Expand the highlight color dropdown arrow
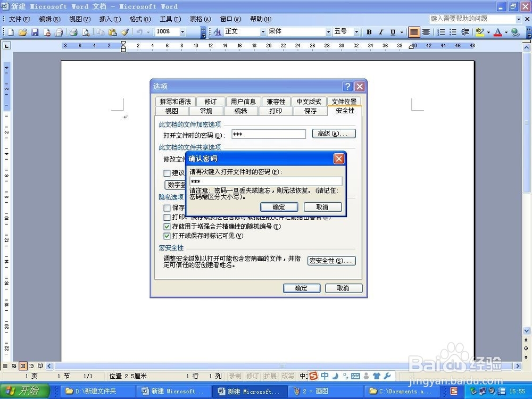Viewport: 532px width, 399px height. point(488,32)
